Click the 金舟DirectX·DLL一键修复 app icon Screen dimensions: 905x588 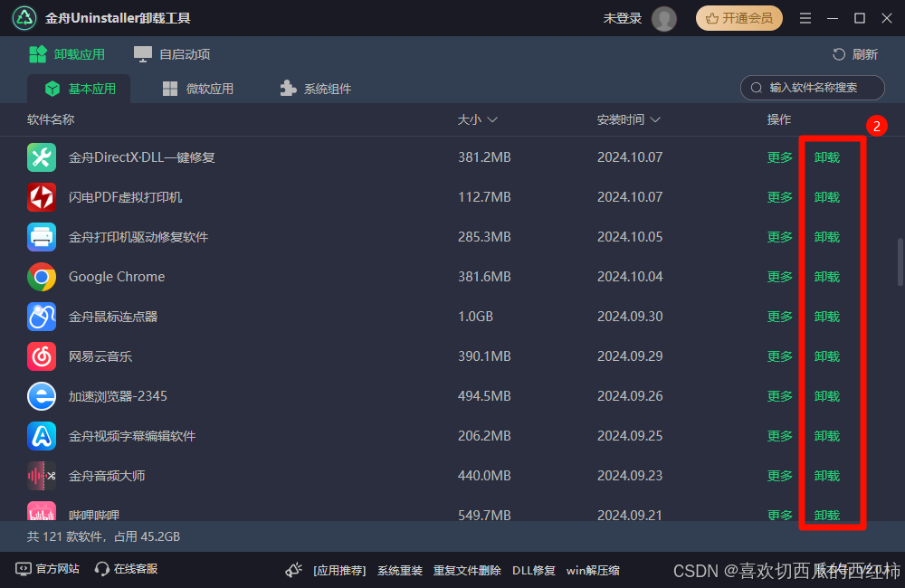coord(42,157)
